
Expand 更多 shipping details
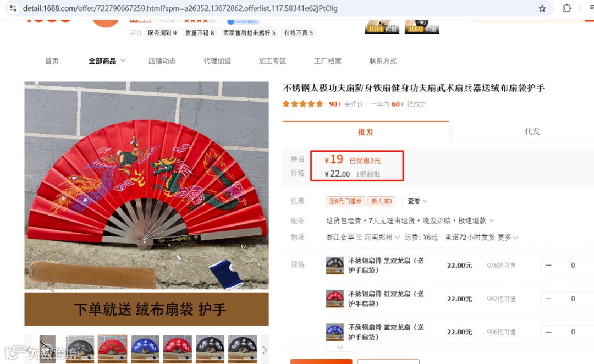(508, 237)
